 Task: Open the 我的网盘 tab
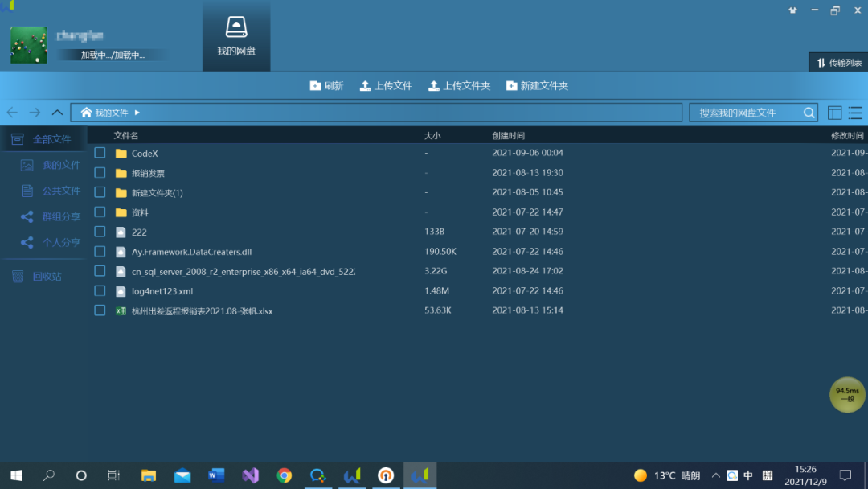[x=236, y=37]
